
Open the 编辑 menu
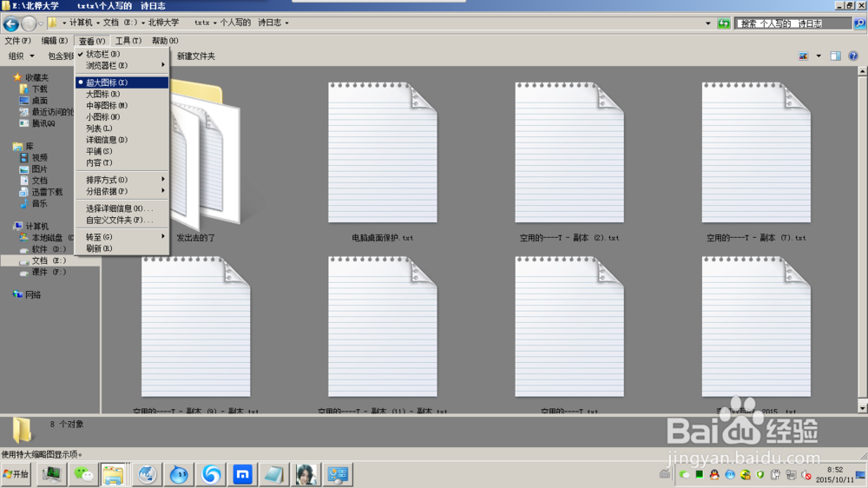point(54,41)
